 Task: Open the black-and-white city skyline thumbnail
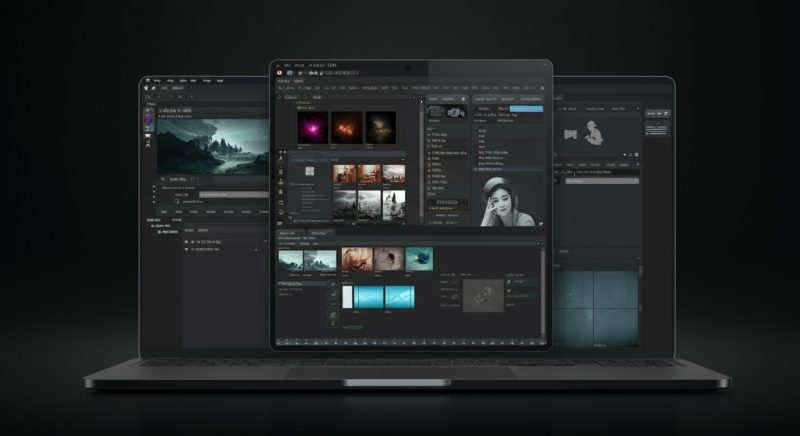369,205
